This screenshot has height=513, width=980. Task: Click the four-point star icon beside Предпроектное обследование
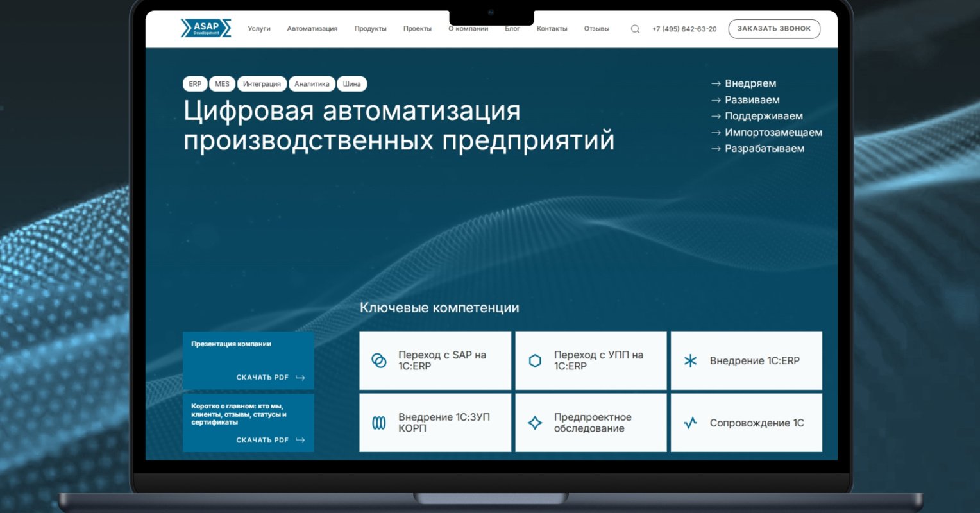click(x=535, y=423)
